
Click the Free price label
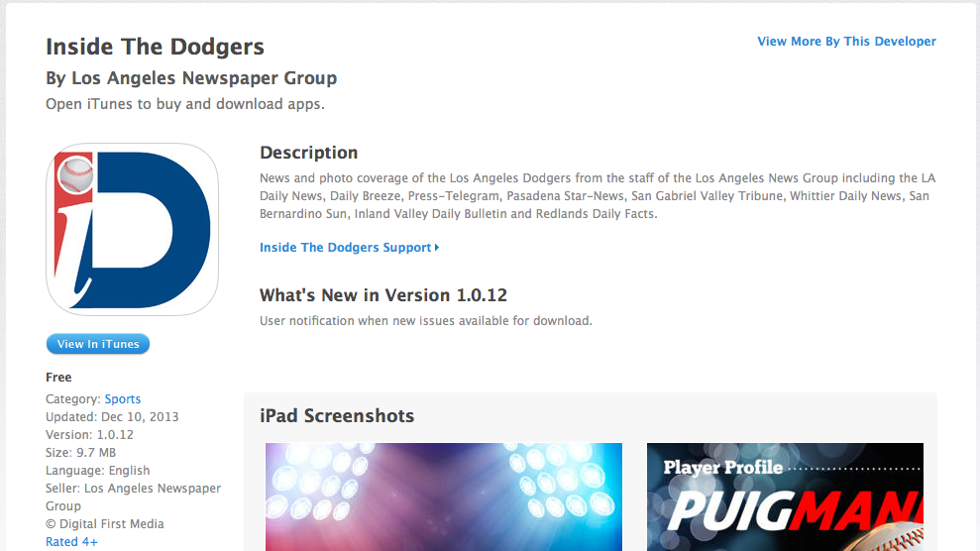pos(58,378)
